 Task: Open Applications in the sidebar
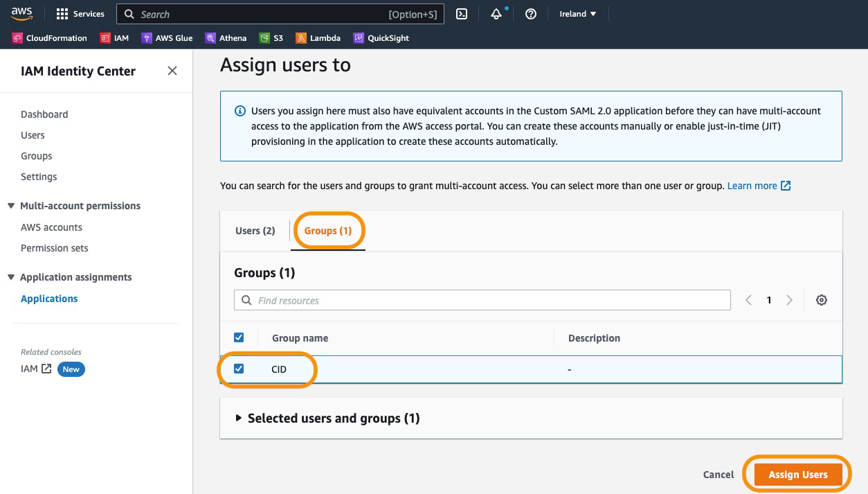click(x=49, y=299)
